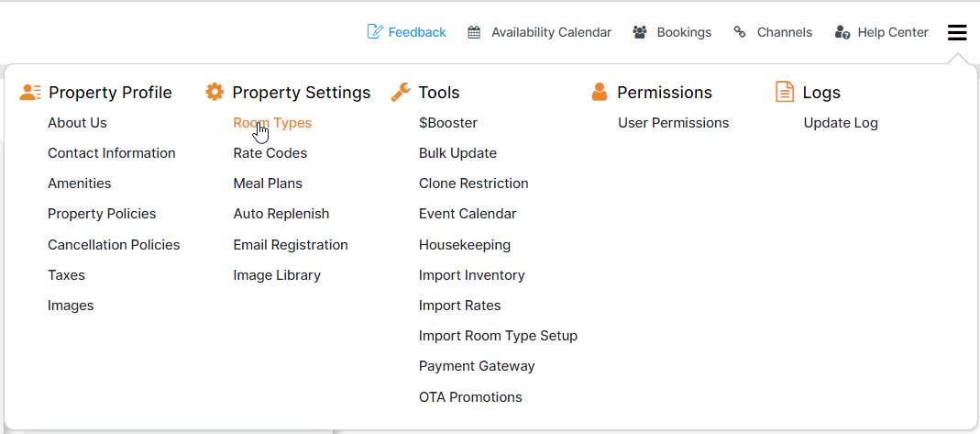Click the Property Settings gear icon
Viewport: 980px width, 434px height.
[x=215, y=92]
